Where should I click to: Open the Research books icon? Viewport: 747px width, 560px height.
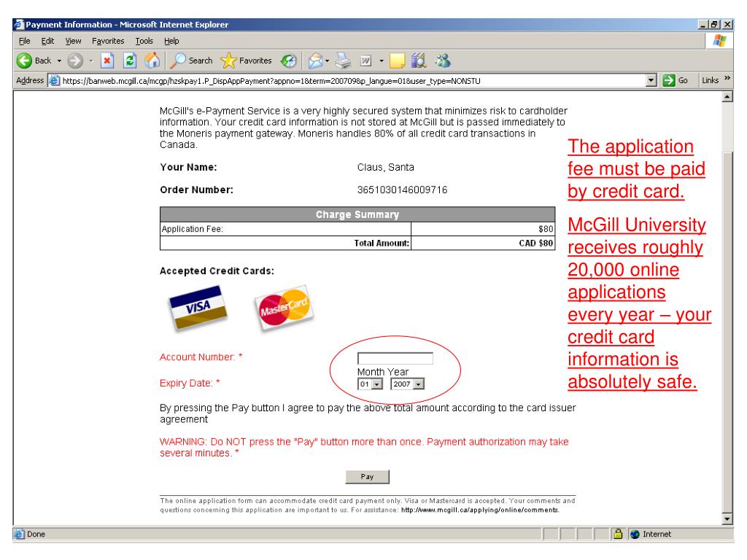[x=418, y=61]
